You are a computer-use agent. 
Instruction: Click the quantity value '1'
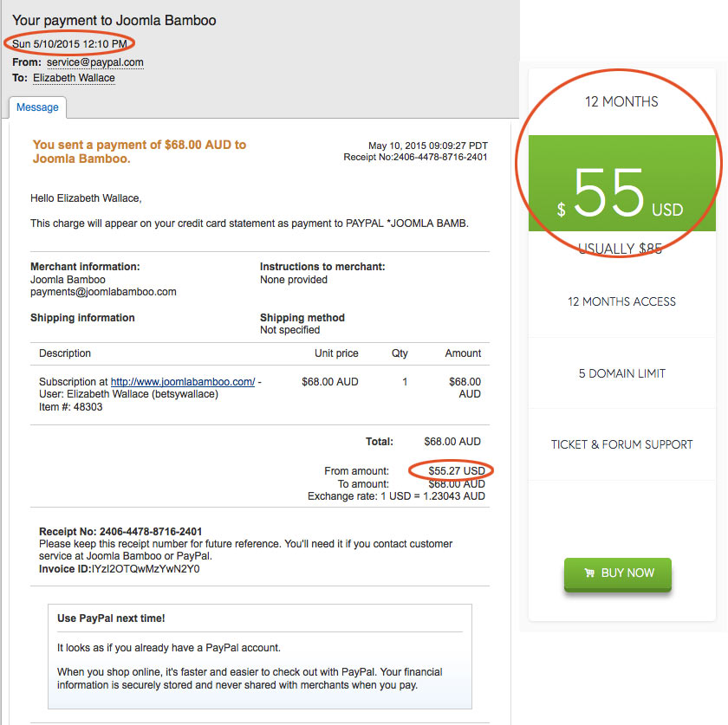click(405, 381)
